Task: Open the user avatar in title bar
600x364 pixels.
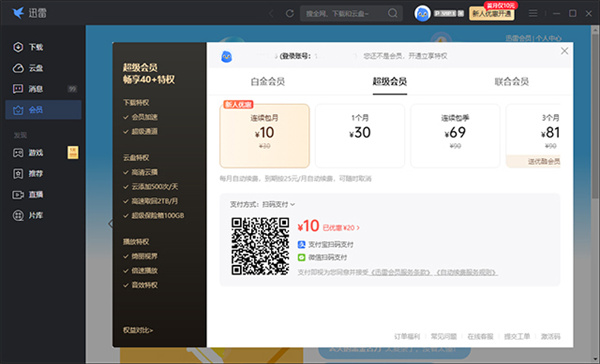Action: coord(422,14)
